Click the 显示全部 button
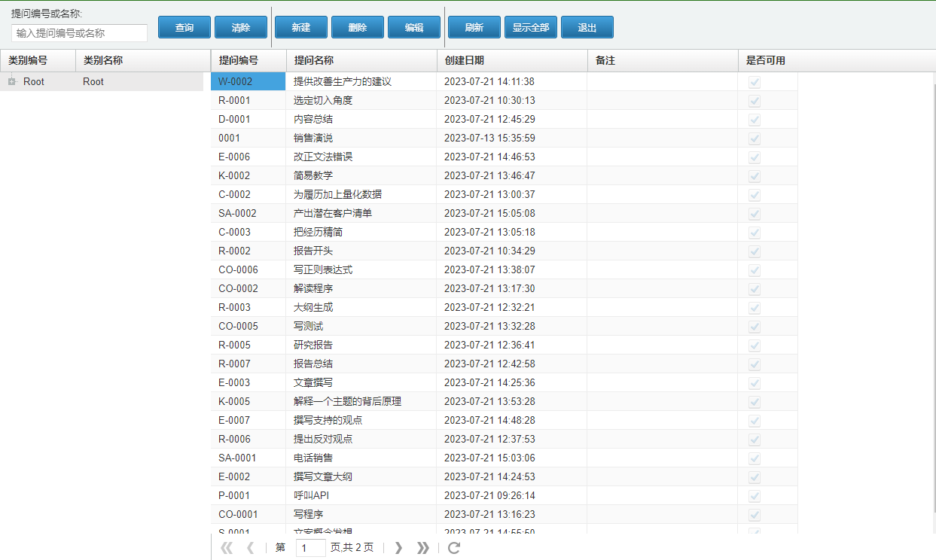The image size is (936, 560). pos(531,27)
